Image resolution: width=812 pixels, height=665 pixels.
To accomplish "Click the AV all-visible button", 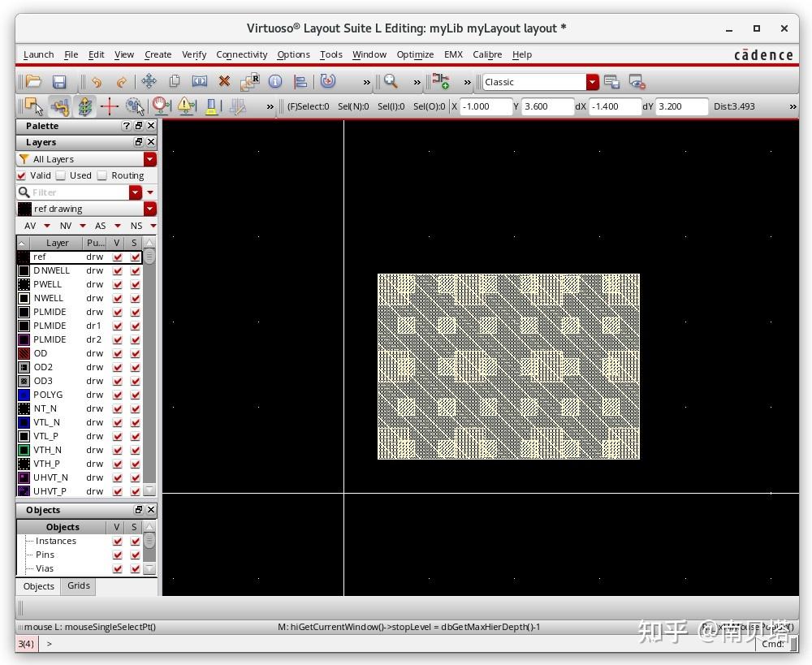I will tap(30, 226).
